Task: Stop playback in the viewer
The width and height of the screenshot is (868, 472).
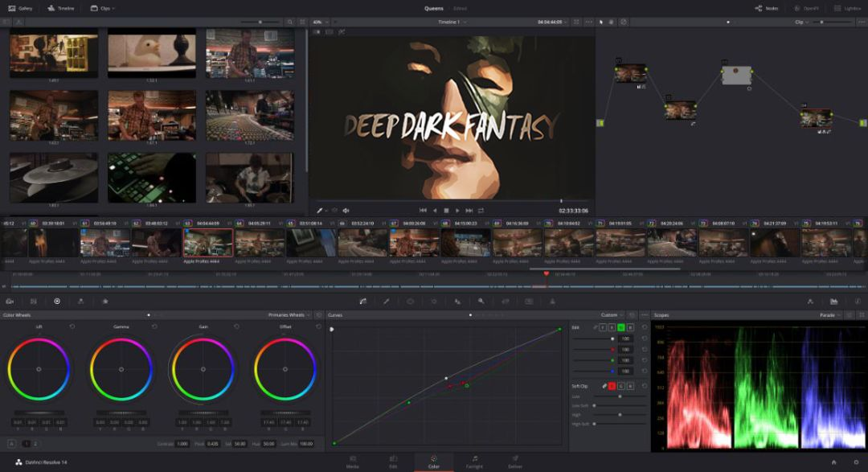Action: pos(447,211)
